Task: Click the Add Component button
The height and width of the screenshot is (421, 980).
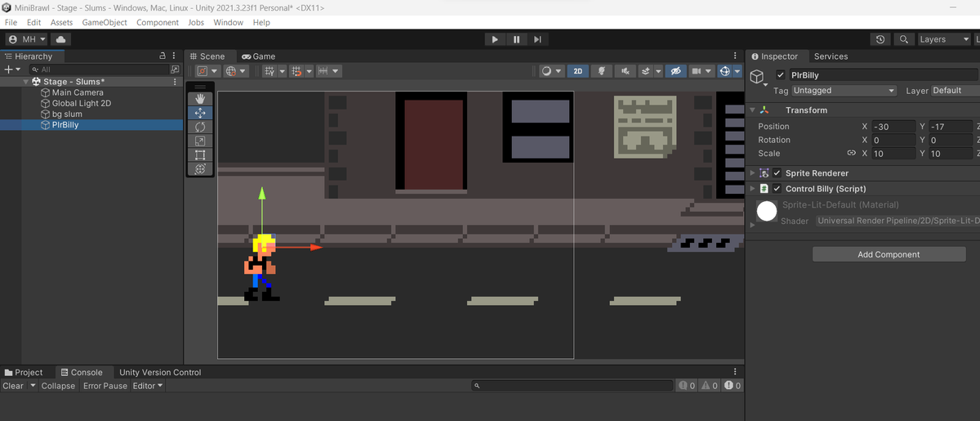Action: click(889, 254)
